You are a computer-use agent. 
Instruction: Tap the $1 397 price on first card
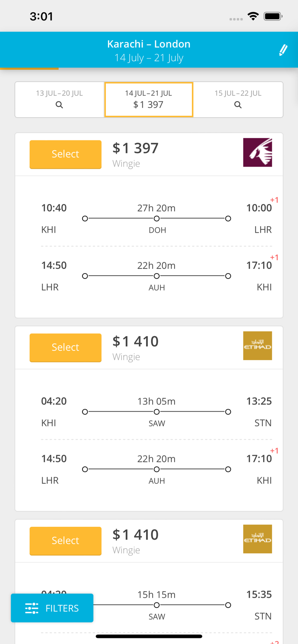135,148
